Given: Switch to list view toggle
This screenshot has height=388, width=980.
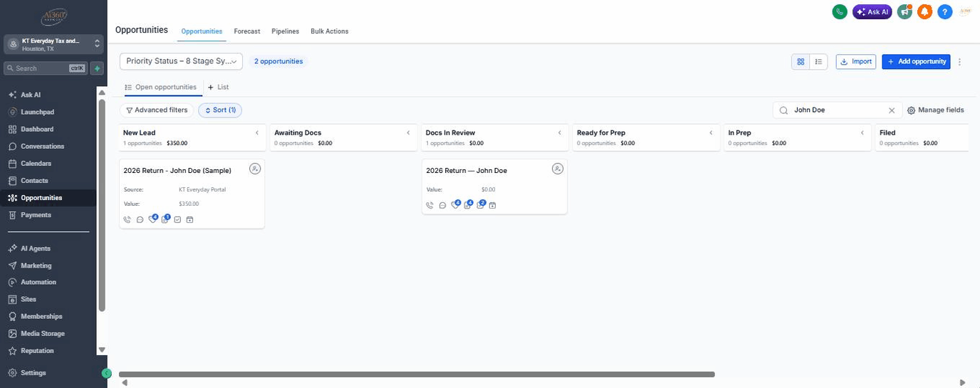Looking at the screenshot, I should (x=819, y=62).
